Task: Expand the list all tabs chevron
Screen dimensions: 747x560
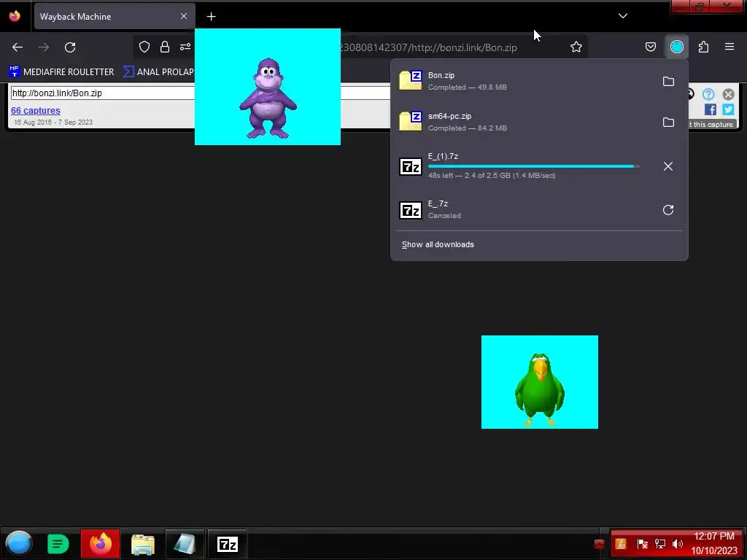Action: coord(623,16)
